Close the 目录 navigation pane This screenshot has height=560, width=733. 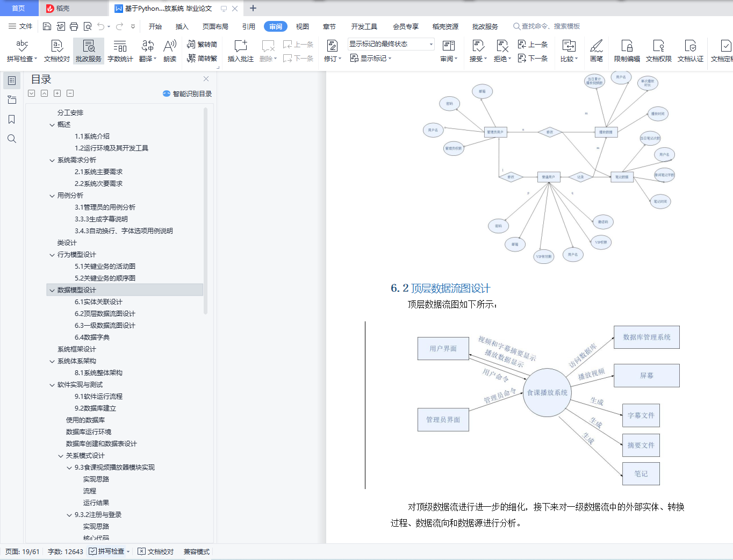tap(206, 79)
